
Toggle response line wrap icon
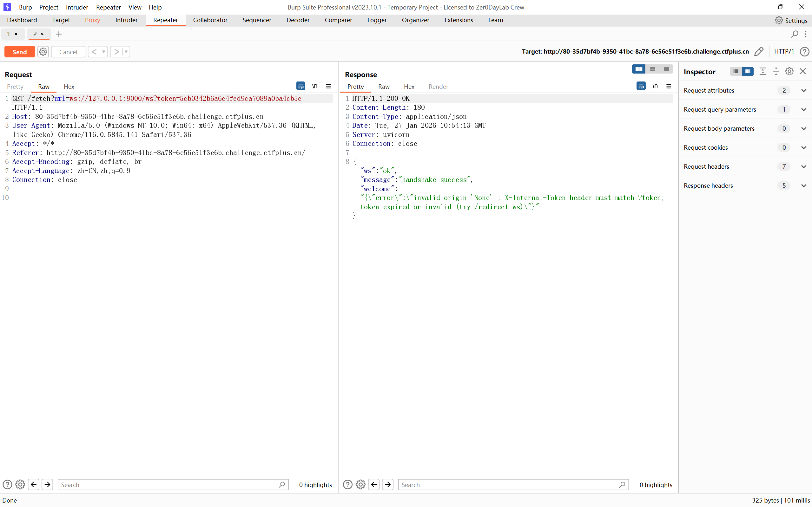click(641, 86)
